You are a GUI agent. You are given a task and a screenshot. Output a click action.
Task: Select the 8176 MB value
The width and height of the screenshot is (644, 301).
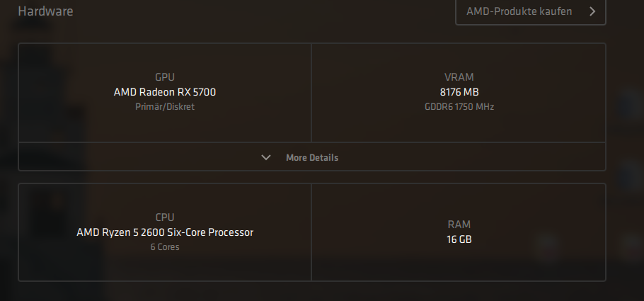pyautogui.click(x=459, y=92)
